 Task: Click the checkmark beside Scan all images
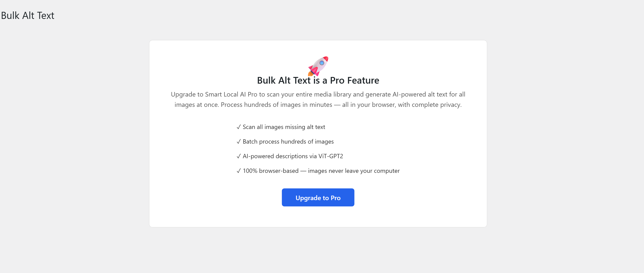tap(238, 127)
